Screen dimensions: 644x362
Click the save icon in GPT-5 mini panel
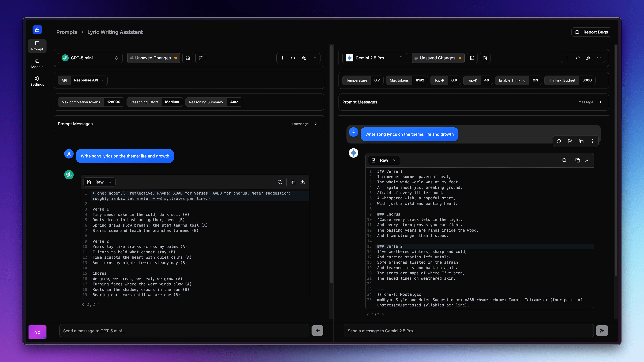(187, 58)
